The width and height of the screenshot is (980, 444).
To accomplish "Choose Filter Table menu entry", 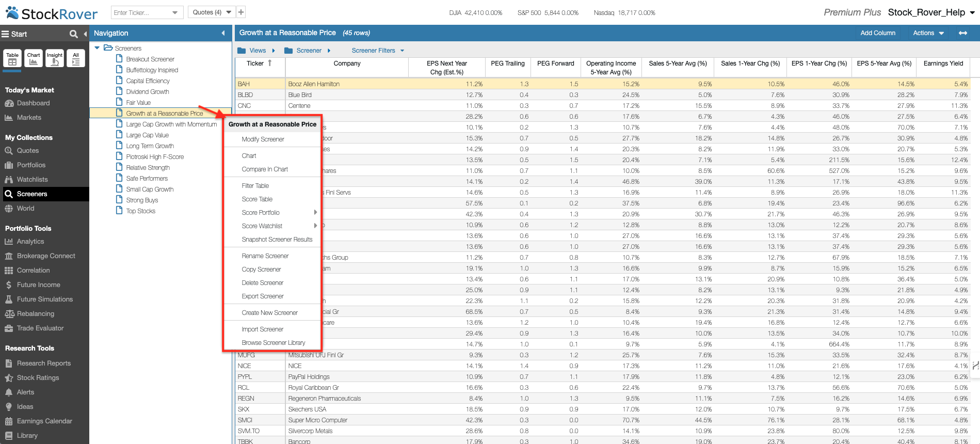I will 255,186.
